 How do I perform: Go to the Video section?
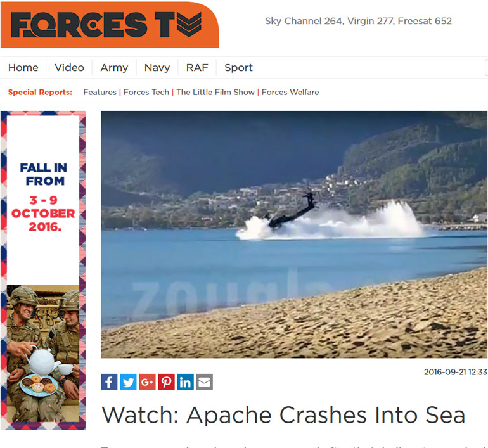(x=70, y=68)
